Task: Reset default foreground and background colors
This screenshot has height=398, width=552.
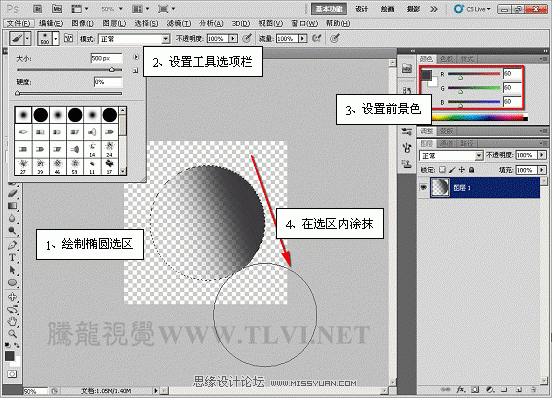Action: click(x=7, y=345)
